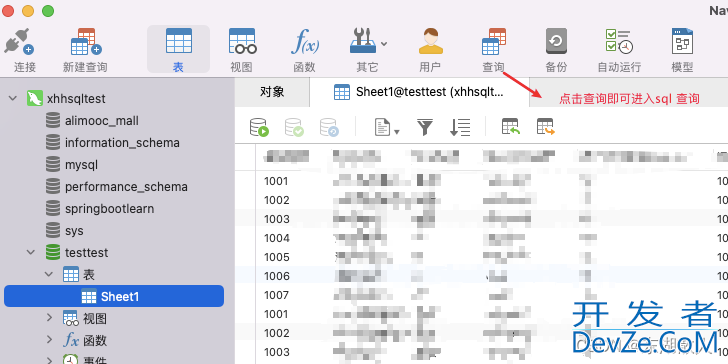This screenshot has width=728, height=364.
Task: Collapse the xhhsqltest connection node
Action: [x=13, y=98]
